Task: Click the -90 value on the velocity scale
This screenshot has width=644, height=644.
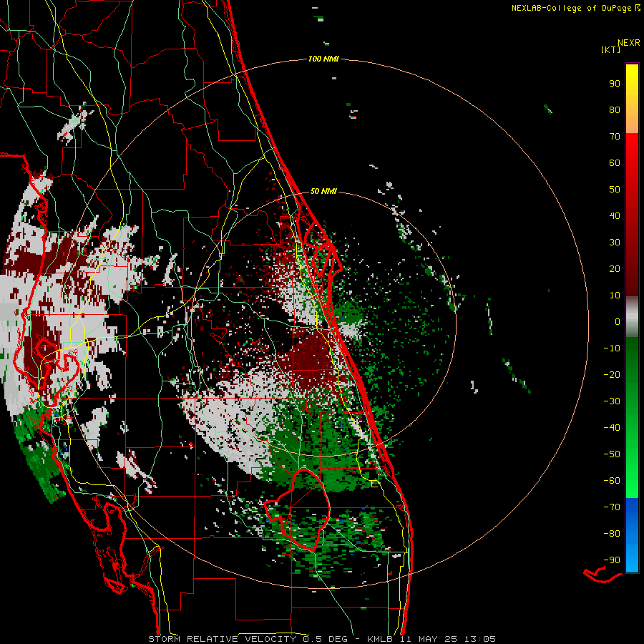Action: click(612, 560)
